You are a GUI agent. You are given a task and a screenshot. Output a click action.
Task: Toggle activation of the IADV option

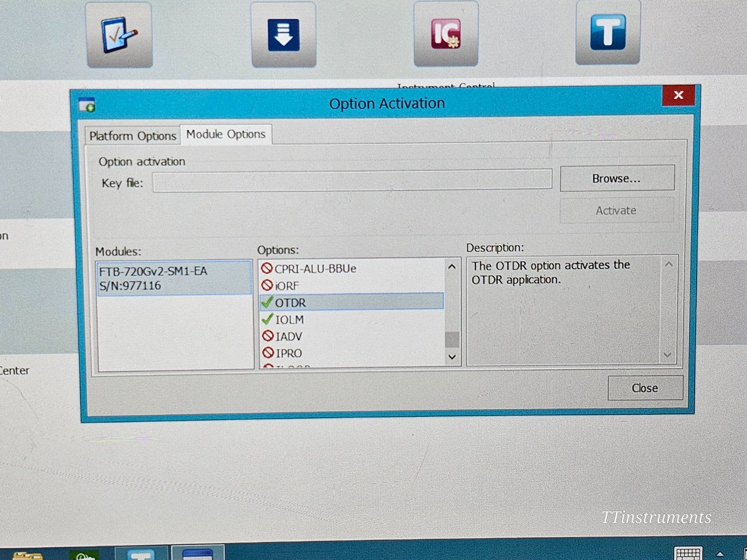[267, 336]
